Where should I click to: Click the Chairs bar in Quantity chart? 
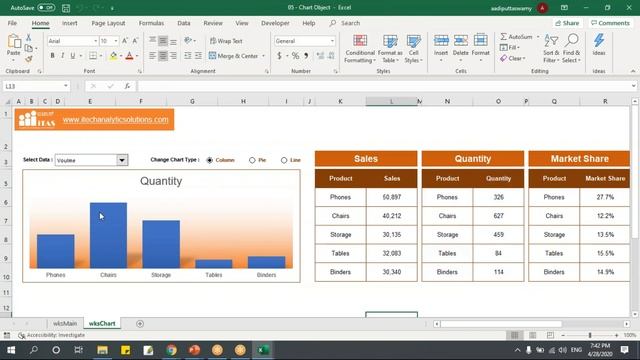109,235
